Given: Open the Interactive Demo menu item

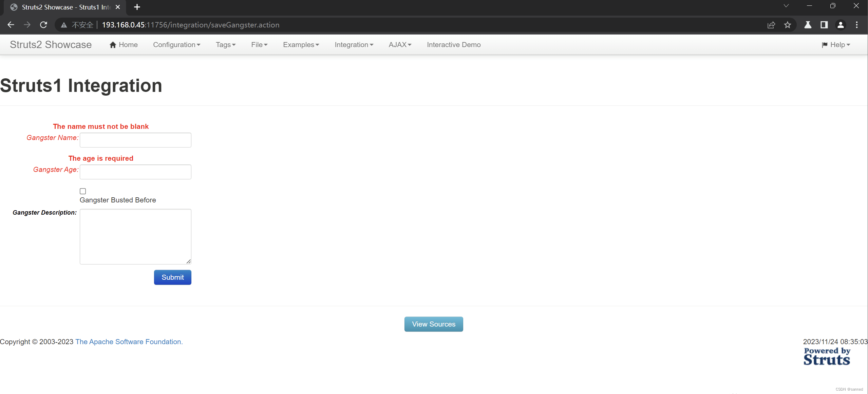Looking at the screenshot, I should click(x=454, y=45).
